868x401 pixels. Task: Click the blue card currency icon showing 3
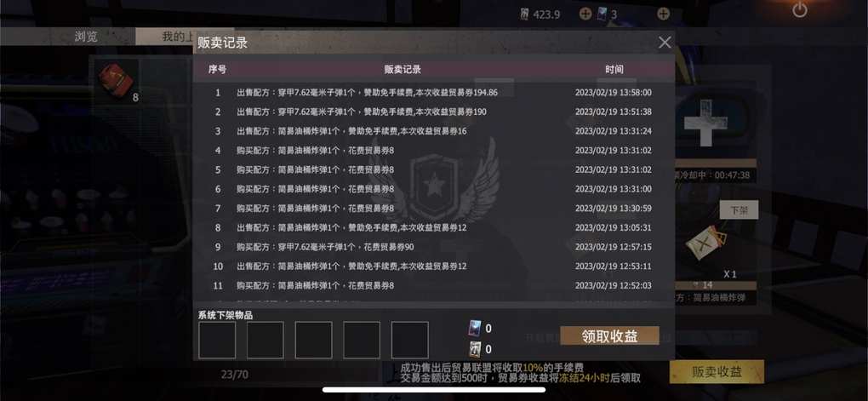coord(602,14)
